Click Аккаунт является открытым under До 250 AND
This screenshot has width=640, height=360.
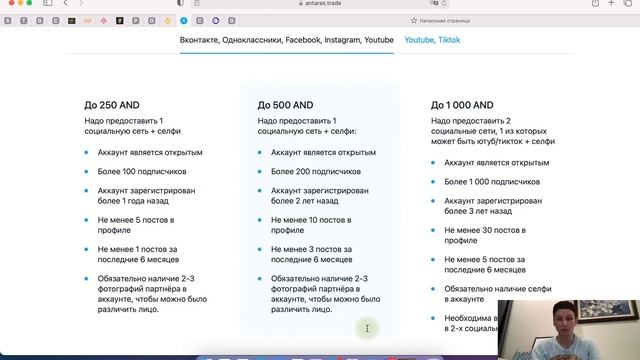point(150,152)
